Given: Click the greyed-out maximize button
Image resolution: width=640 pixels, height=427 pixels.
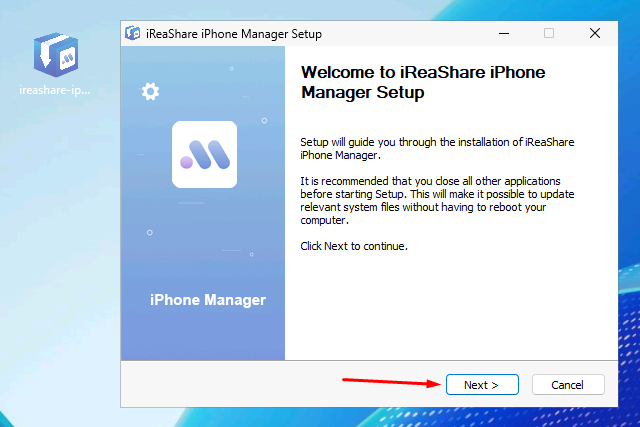Looking at the screenshot, I should tap(548, 33).
